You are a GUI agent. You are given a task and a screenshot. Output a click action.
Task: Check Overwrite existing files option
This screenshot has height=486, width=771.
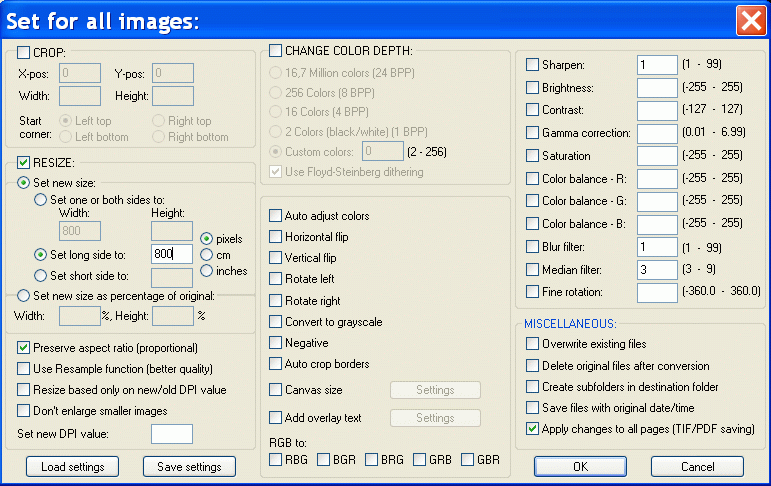click(x=533, y=345)
